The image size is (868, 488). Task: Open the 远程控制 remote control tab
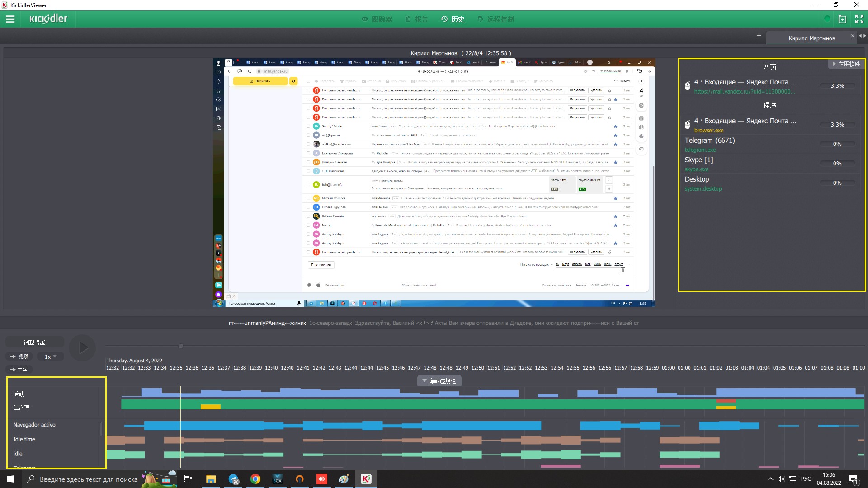pyautogui.click(x=496, y=19)
